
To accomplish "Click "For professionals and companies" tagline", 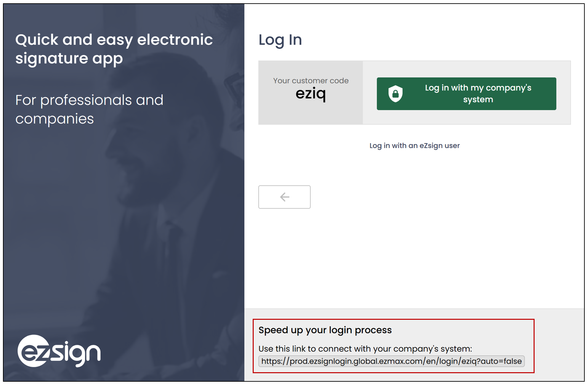I will point(89,109).
